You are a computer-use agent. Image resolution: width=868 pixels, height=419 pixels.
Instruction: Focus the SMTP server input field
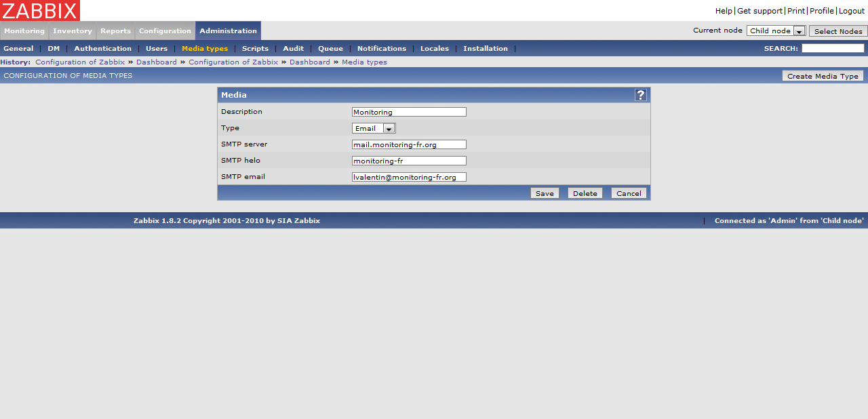coord(409,144)
